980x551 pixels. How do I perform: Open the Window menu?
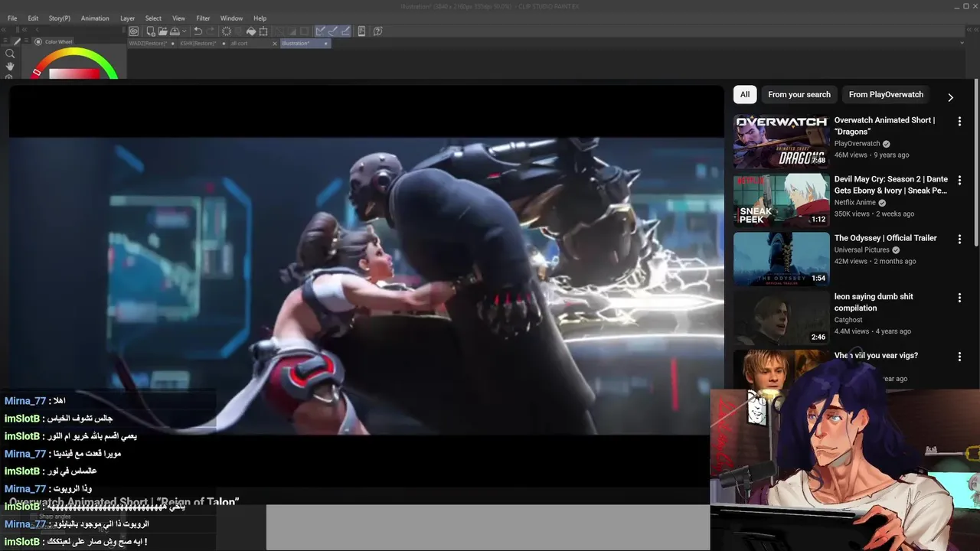point(231,18)
